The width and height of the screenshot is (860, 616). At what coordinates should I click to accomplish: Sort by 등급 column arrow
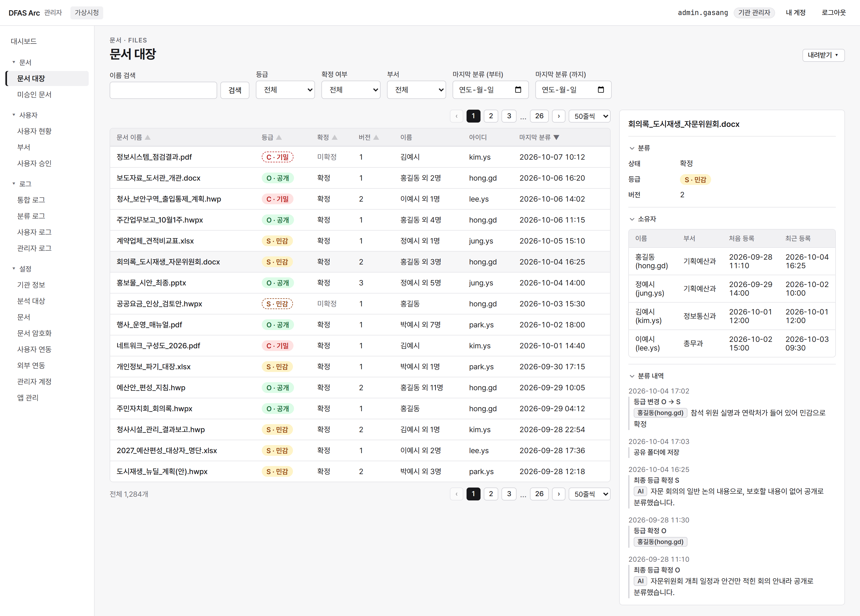[x=279, y=137]
